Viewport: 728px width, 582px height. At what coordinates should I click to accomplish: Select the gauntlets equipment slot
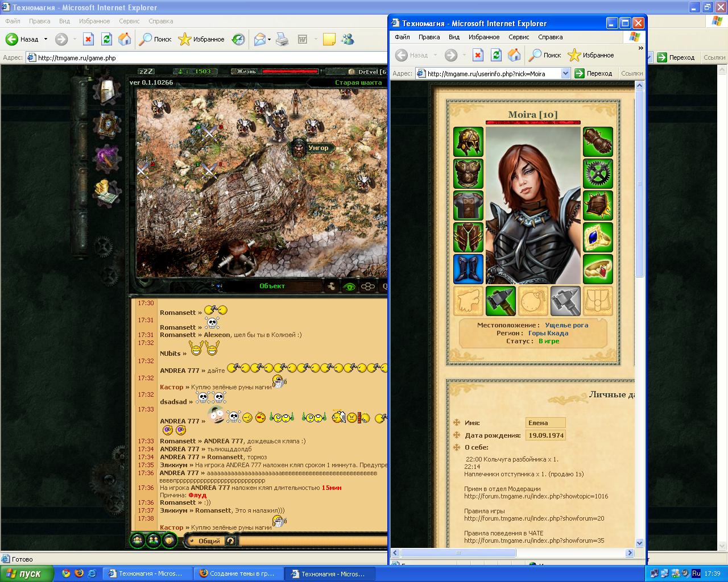(x=598, y=142)
